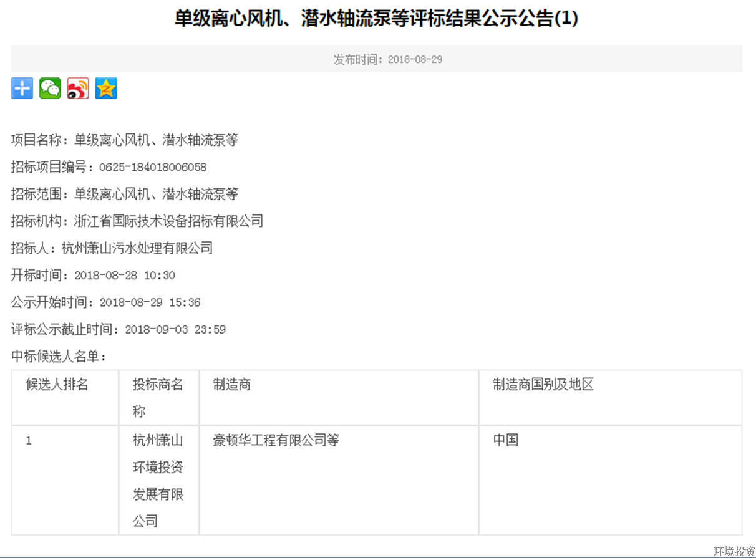Click the publicity start time 2018-08-29 15:36
The height and width of the screenshot is (558, 756).
[150, 302]
